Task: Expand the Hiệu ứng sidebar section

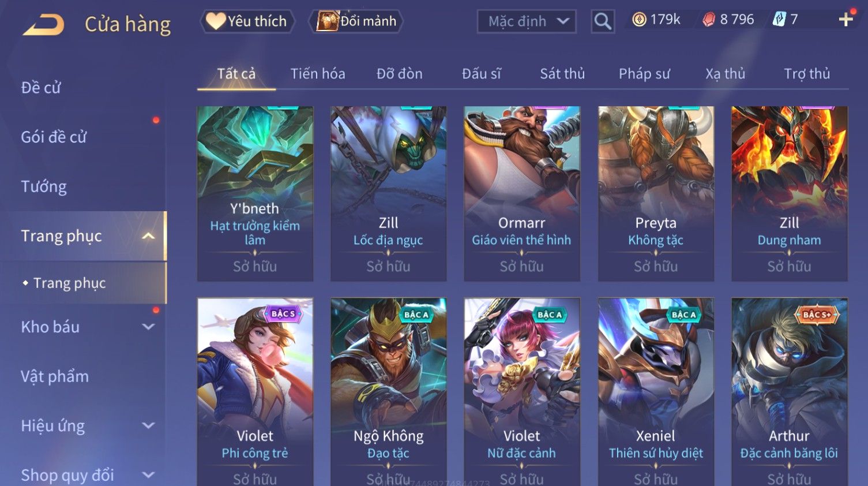Action: 148,426
